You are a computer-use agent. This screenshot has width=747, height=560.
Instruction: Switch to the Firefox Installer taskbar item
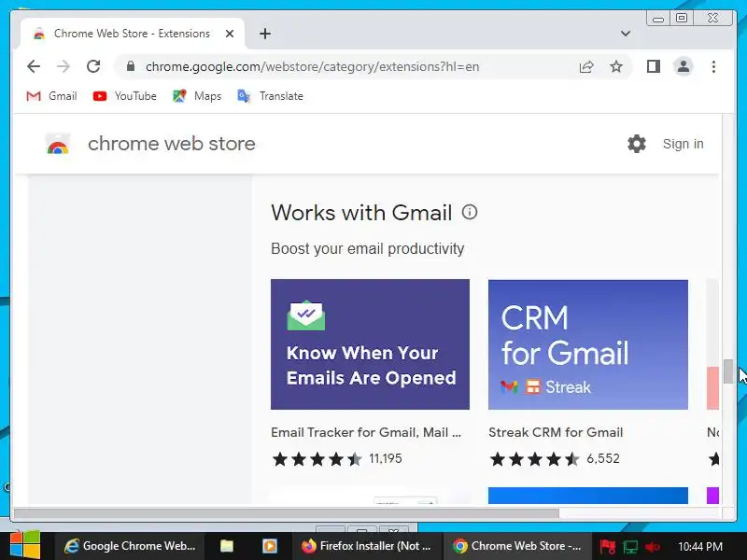click(366, 546)
